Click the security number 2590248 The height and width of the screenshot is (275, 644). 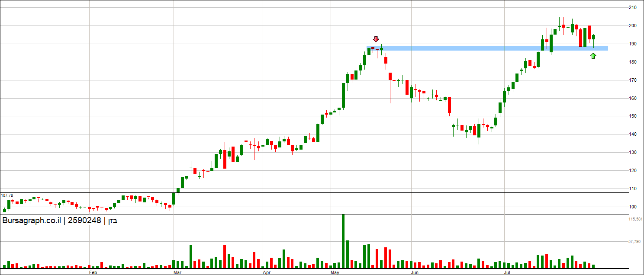coord(84,221)
